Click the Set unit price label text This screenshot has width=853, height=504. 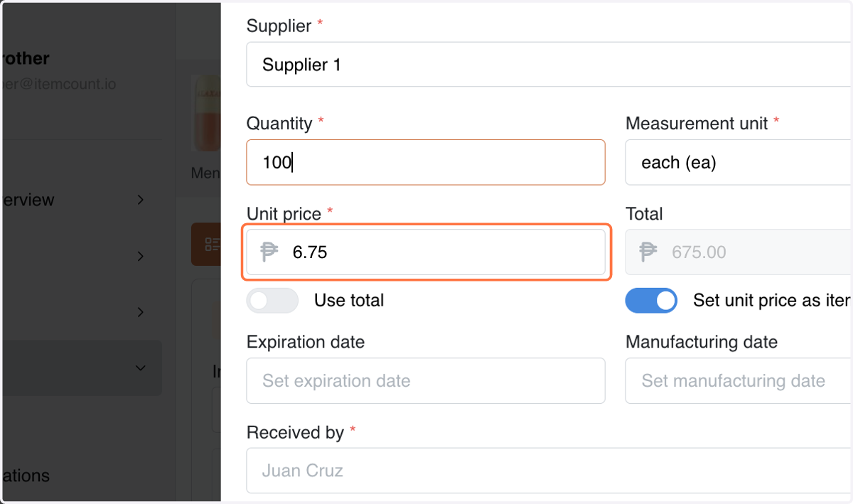pyautogui.click(x=772, y=301)
